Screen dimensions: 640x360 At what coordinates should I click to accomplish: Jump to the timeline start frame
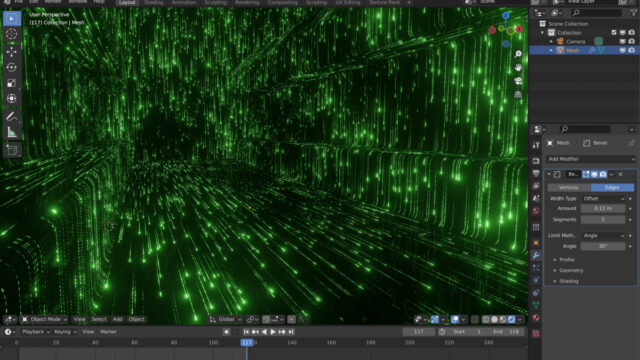tap(246, 332)
